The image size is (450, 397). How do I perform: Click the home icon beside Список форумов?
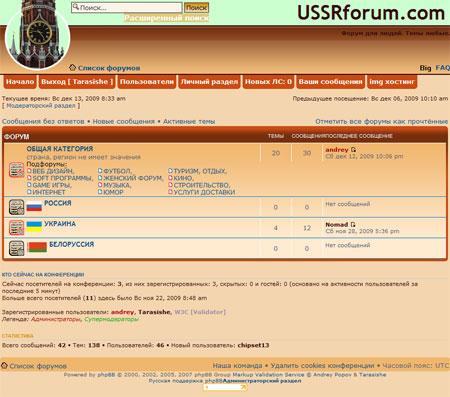pos(72,67)
